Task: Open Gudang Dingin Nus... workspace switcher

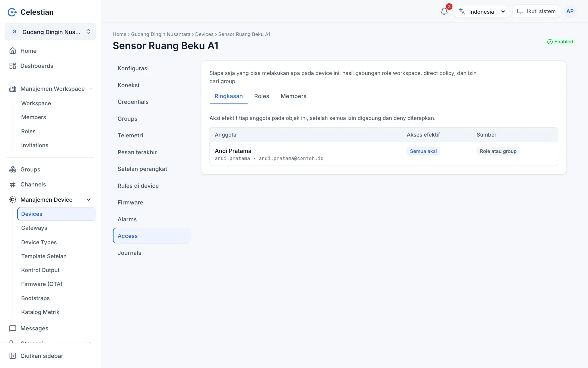Action: 50,32
